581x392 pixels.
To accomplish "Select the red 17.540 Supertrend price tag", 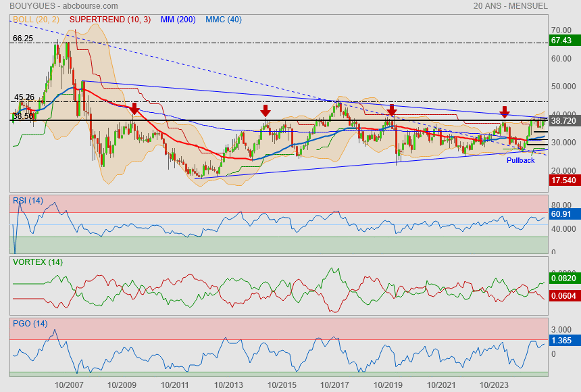I will tap(563, 181).
